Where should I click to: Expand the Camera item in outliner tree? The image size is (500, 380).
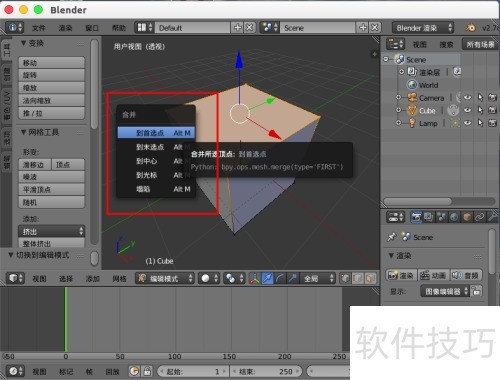point(398,97)
